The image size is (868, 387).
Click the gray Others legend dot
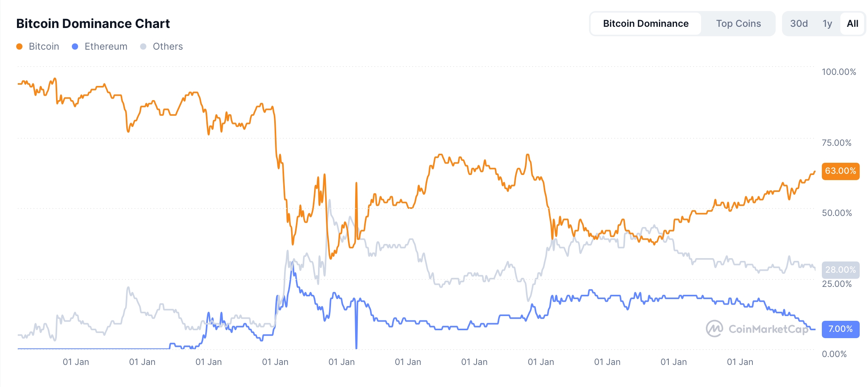point(143,47)
